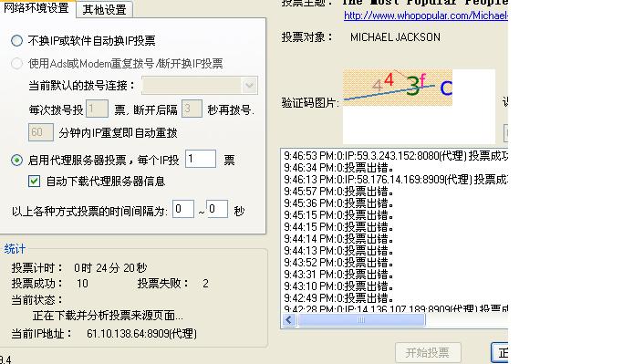Click the 开始投票 button
Image resolution: width=623 pixels, height=364 pixels.
428,352
